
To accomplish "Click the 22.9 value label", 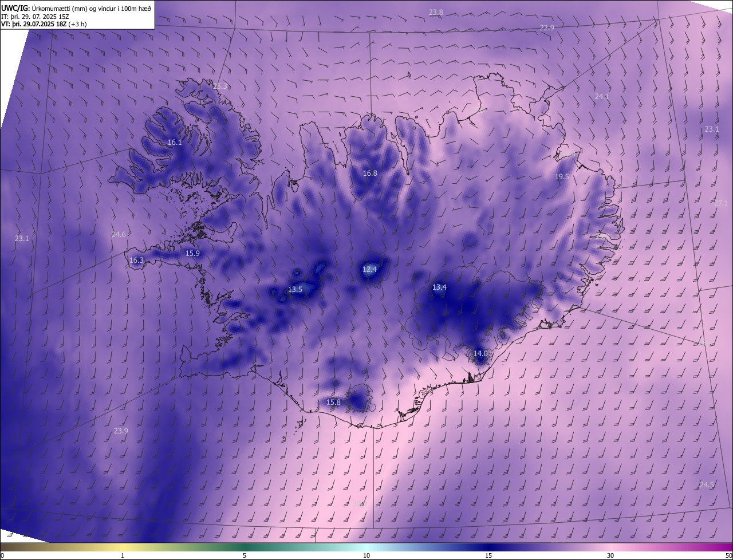I will click(x=547, y=27).
